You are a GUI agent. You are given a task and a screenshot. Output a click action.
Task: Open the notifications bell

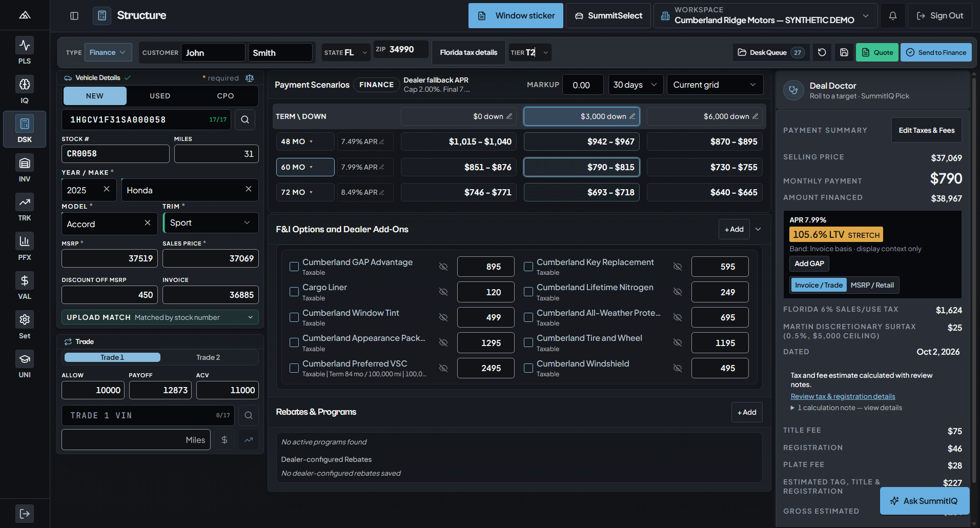892,16
